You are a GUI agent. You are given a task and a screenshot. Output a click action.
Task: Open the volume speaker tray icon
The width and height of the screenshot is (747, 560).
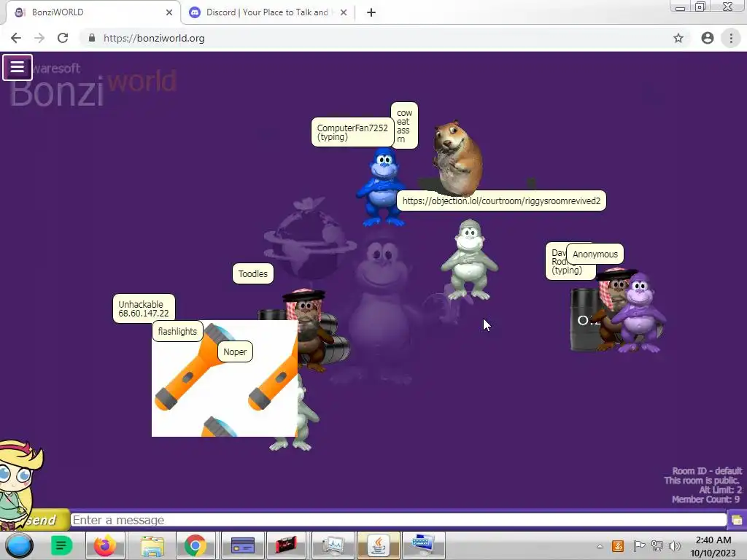pyautogui.click(x=674, y=546)
